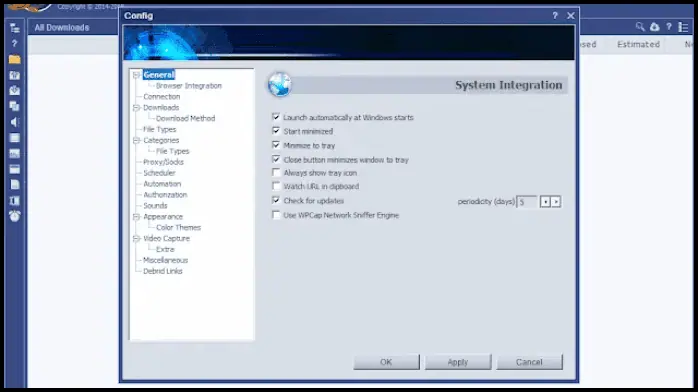Viewport: 698px width, 392px height.
Task: Uncheck the Check for updates option
Action: 276,200
